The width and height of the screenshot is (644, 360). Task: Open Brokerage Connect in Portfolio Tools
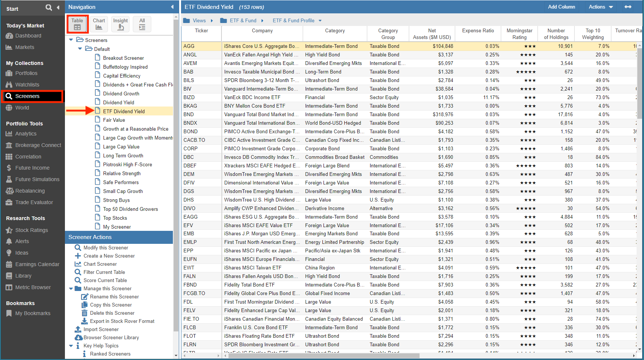point(38,145)
